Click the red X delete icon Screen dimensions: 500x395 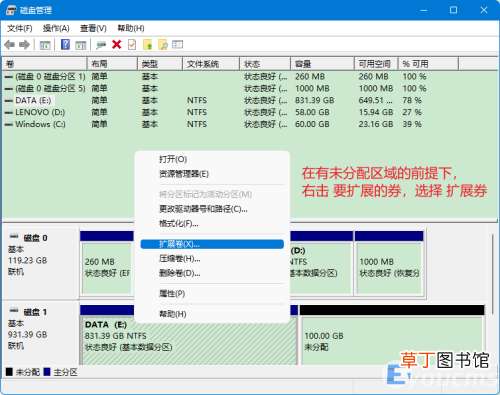tap(117, 44)
